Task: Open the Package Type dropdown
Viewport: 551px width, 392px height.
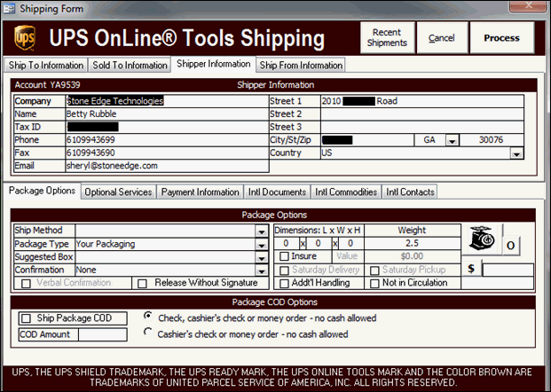Action: (262, 245)
